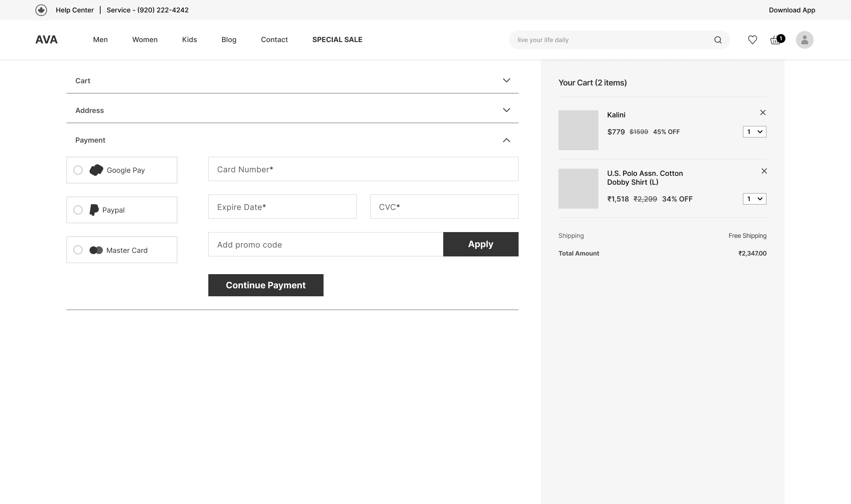Click the search magnifier icon
Viewport: 851px width, 504px height.
718,40
